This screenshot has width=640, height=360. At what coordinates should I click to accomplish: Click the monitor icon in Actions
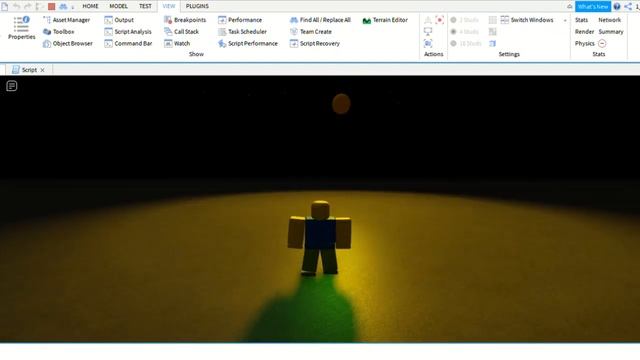[x=428, y=31]
